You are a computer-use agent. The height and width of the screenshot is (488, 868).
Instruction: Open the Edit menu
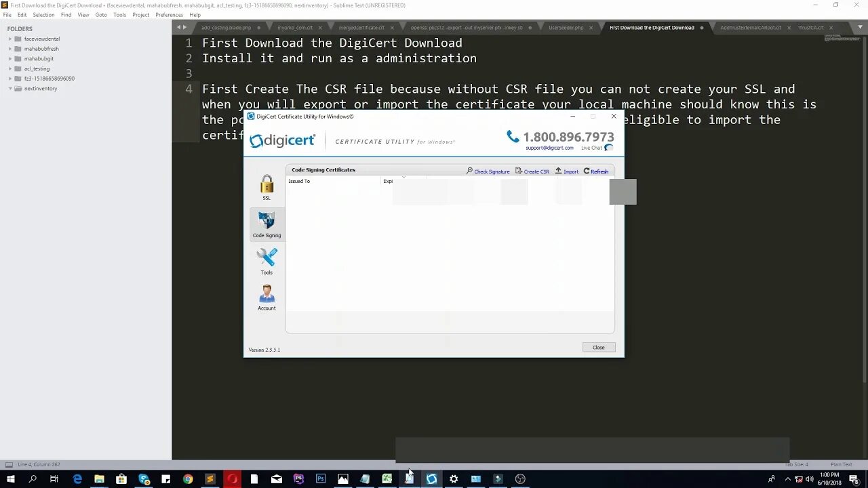22,15
